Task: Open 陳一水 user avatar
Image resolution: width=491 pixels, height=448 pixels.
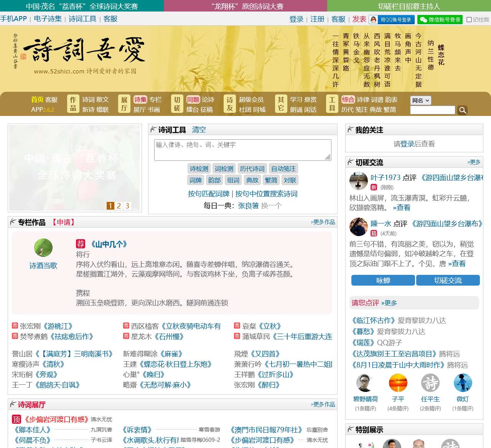Action: (x=359, y=227)
